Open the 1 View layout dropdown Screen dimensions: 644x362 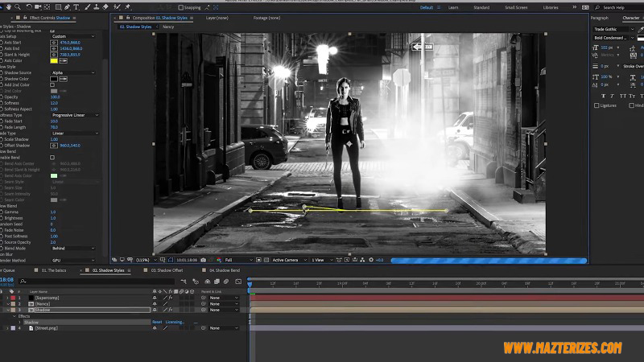322,260
